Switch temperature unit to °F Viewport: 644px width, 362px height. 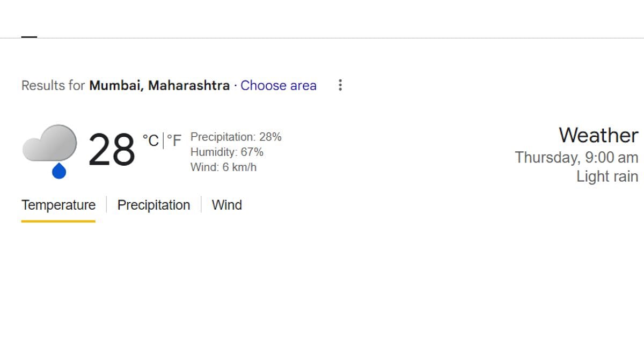(174, 141)
